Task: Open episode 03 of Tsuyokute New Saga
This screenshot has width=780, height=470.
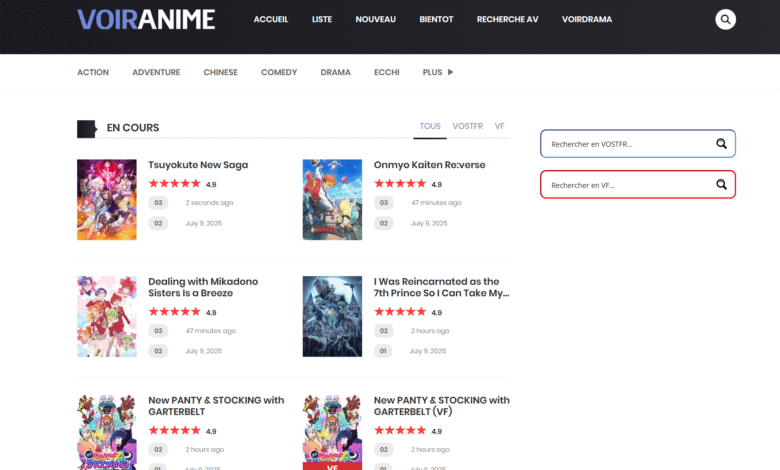Action: (x=158, y=202)
